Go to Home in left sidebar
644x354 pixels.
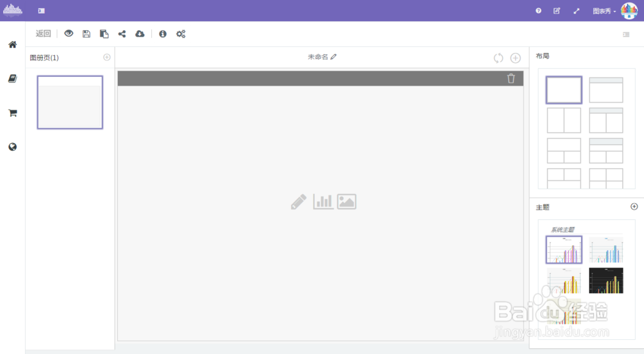[13, 44]
